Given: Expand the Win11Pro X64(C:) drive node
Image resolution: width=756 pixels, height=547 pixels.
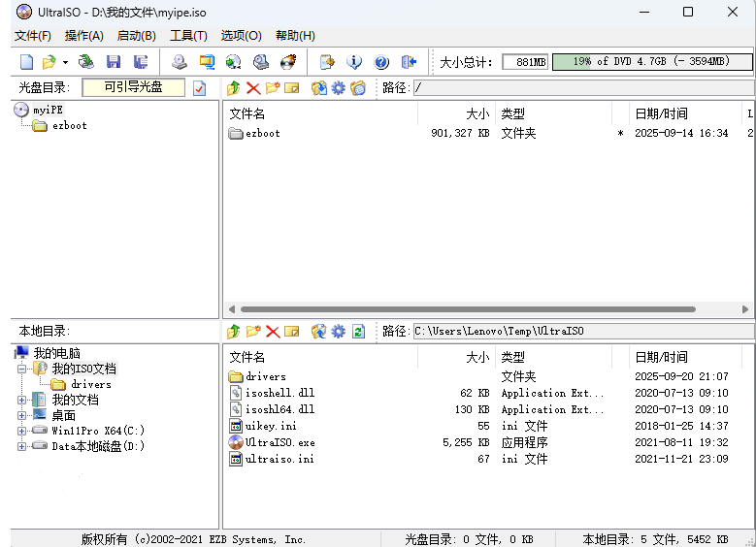Looking at the screenshot, I should 21,431.
